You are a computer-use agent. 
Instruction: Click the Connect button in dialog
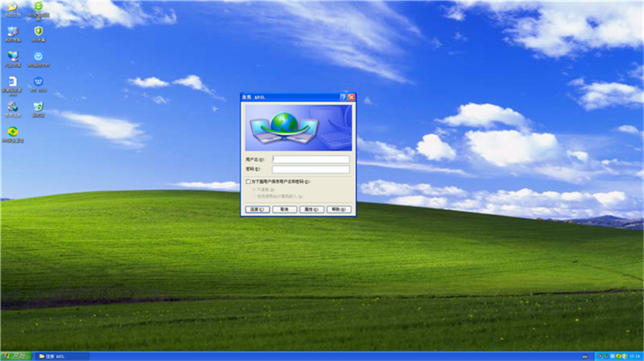(x=257, y=209)
